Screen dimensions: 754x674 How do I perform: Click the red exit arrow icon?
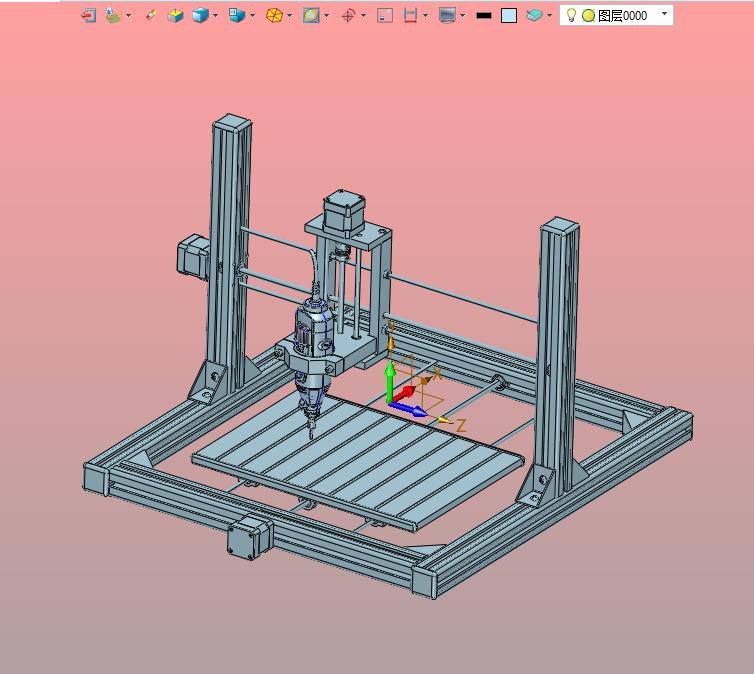click(88, 16)
